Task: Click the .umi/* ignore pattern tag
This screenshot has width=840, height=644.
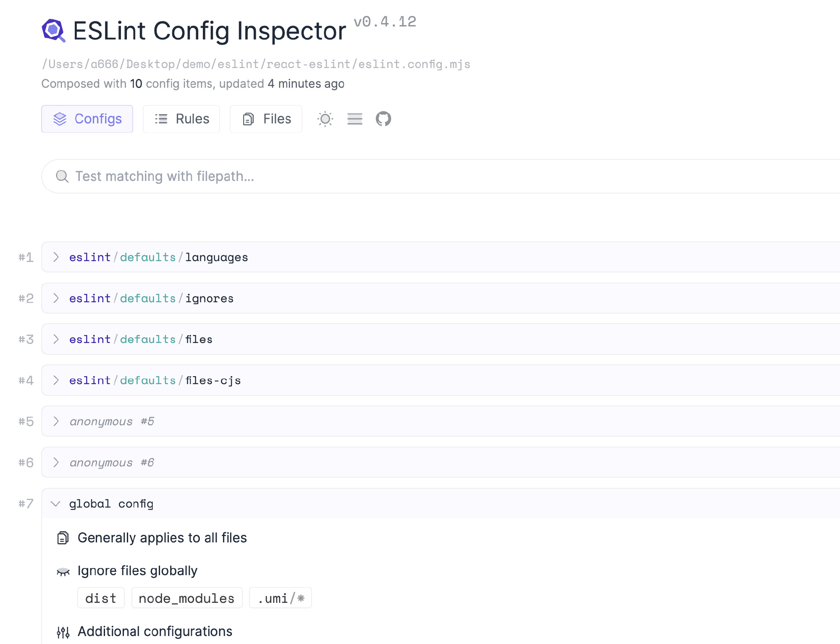Action: (x=281, y=598)
